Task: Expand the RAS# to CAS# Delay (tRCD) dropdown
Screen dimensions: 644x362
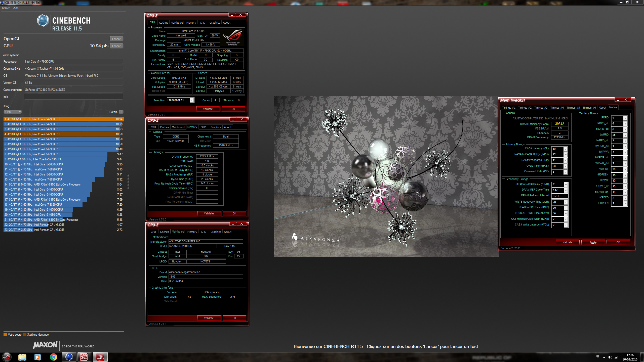Action: coord(566,155)
